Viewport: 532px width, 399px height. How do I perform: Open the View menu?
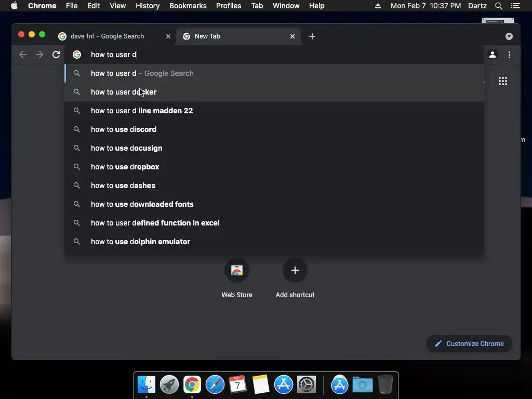[118, 6]
